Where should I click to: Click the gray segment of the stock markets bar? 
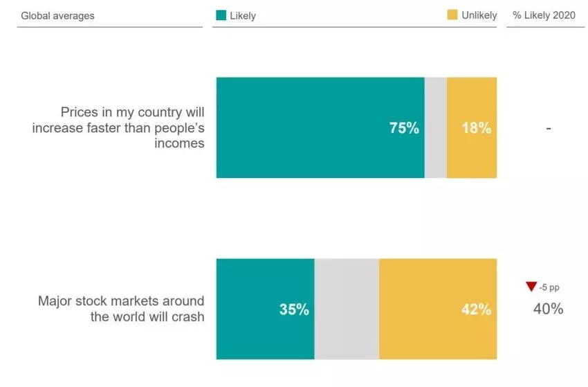(x=347, y=309)
